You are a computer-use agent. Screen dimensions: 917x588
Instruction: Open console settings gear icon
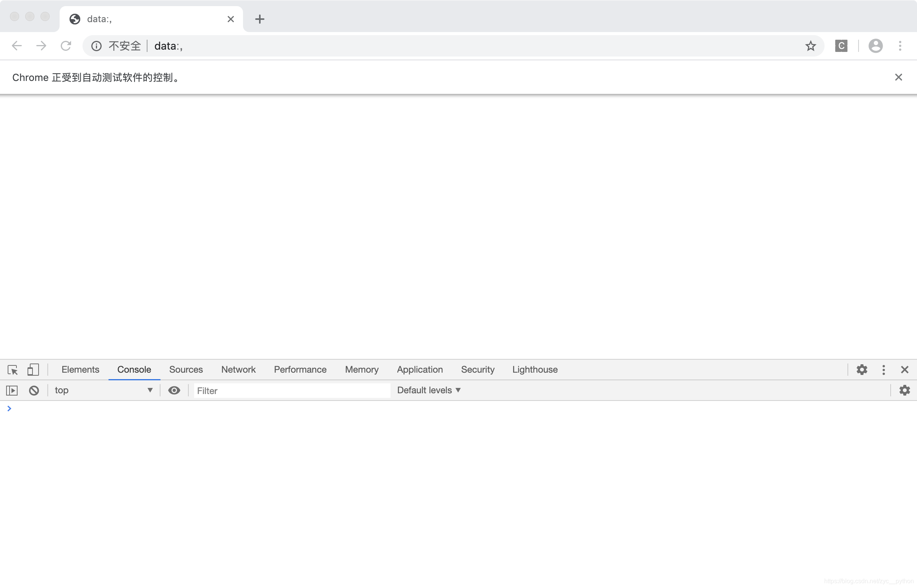click(904, 390)
